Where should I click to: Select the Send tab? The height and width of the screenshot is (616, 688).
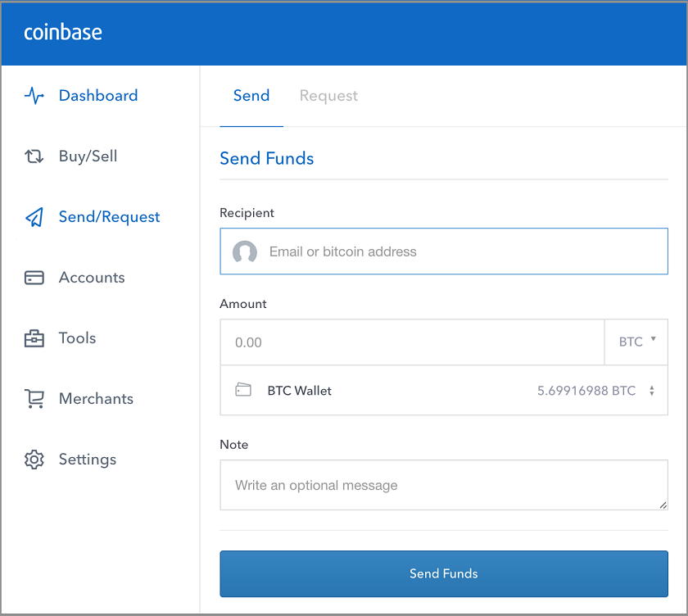pyautogui.click(x=251, y=96)
